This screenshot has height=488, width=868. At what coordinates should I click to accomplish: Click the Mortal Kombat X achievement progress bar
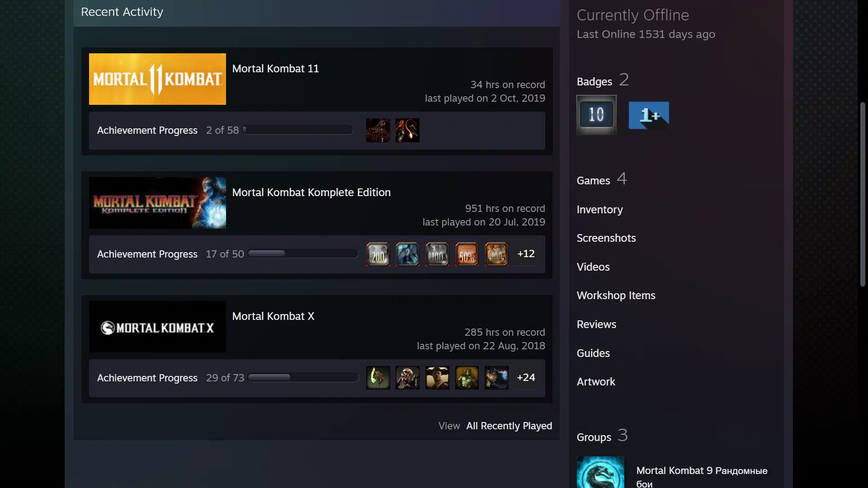pyautogui.click(x=303, y=378)
